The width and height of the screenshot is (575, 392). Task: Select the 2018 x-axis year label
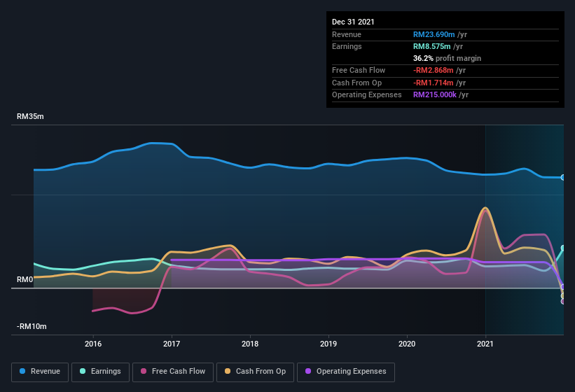point(250,344)
